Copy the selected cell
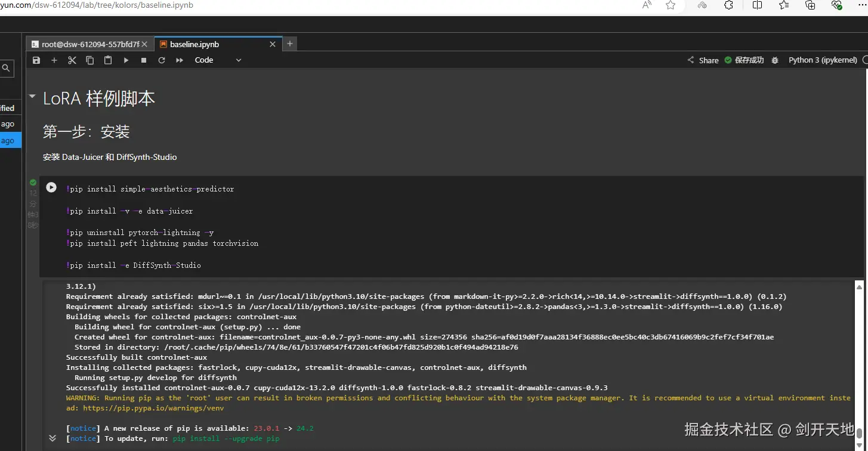Image resolution: width=868 pixels, height=451 pixels. (x=90, y=60)
